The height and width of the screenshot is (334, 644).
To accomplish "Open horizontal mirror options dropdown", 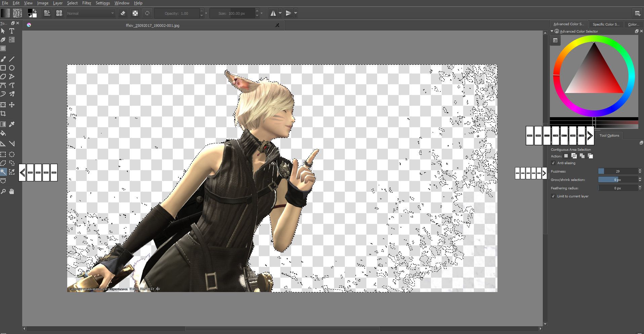I will click(280, 13).
